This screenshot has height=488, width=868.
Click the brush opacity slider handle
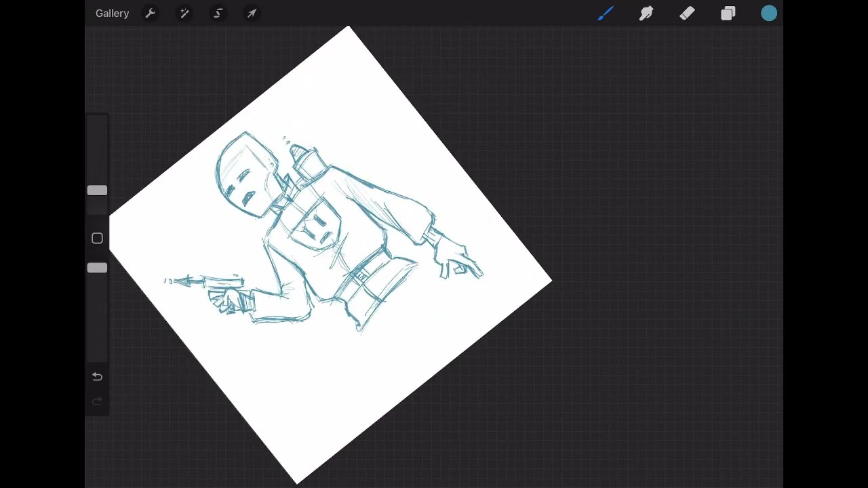(x=97, y=268)
